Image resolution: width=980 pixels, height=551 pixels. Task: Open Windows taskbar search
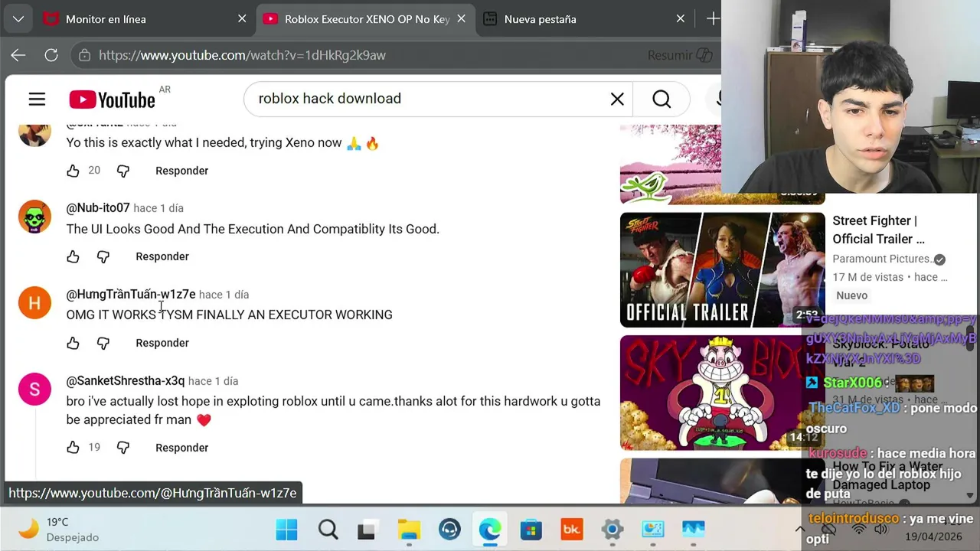pos(328,530)
